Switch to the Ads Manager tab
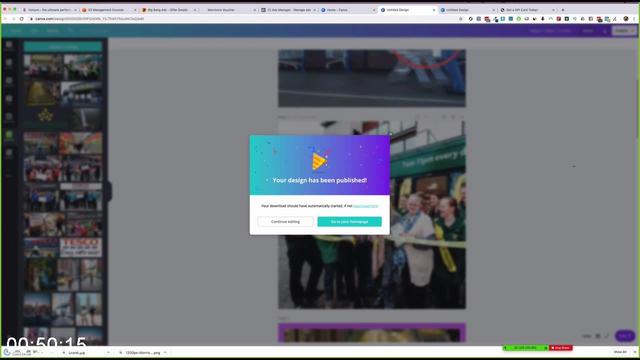 (289, 10)
